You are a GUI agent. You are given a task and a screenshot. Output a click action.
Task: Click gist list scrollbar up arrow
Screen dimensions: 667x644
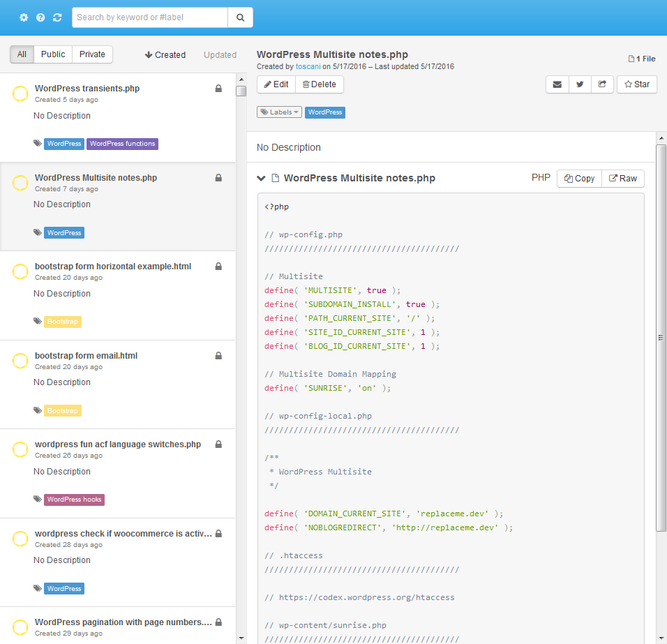tap(241, 80)
